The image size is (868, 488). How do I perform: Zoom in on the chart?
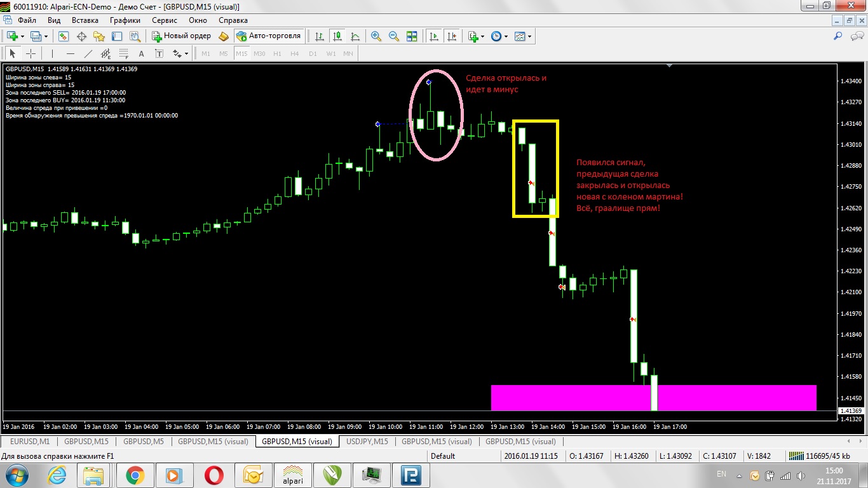pyautogui.click(x=376, y=36)
